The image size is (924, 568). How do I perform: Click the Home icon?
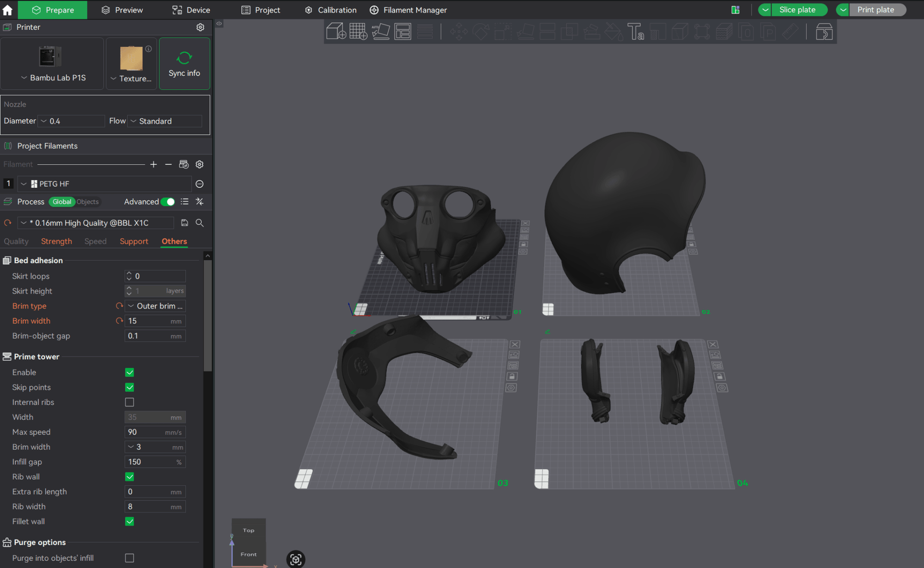7,10
